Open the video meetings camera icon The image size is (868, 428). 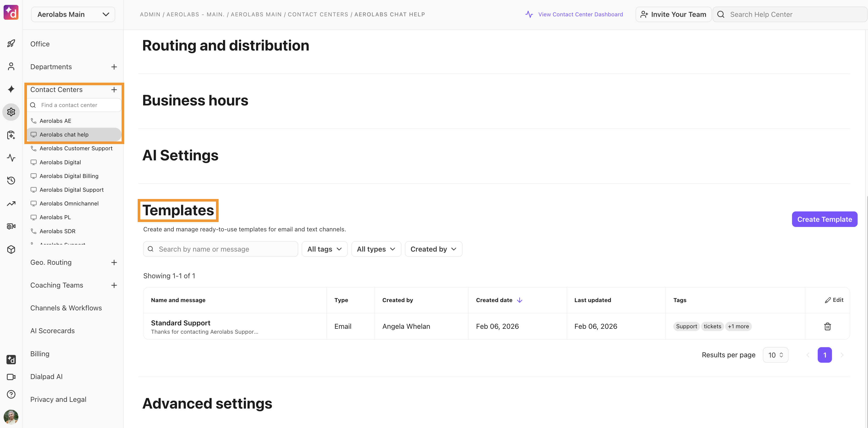point(11,377)
